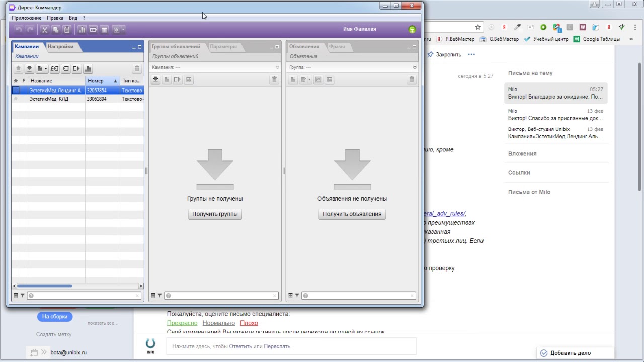Screen dimensions: 644x362
Task: Click the green status icon next to Имя Фамилия
Action: [413, 29]
